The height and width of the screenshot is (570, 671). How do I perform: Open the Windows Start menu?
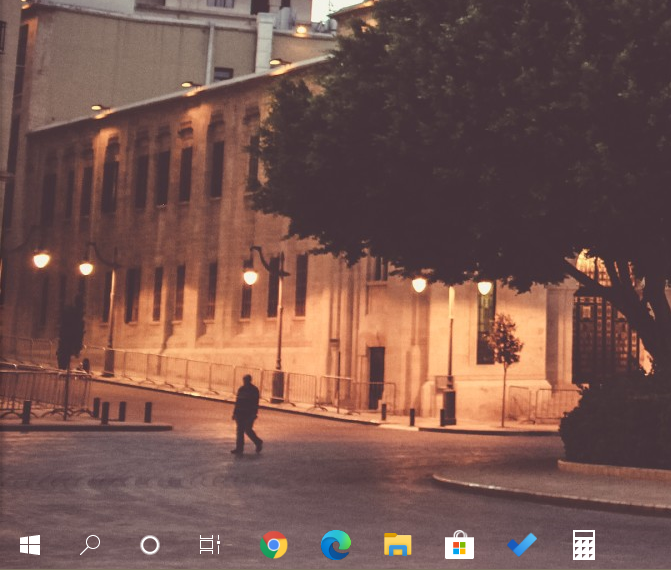[x=30, y=545]
